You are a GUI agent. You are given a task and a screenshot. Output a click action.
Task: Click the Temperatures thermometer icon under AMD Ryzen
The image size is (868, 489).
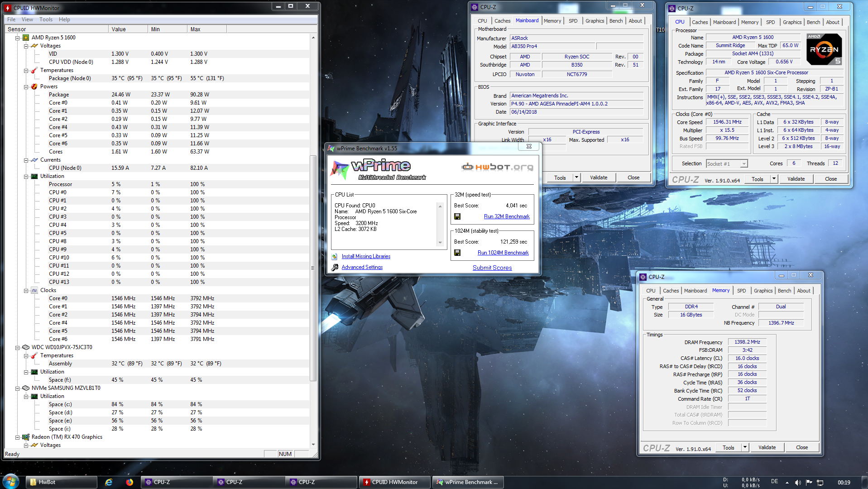tap(34, 70)
